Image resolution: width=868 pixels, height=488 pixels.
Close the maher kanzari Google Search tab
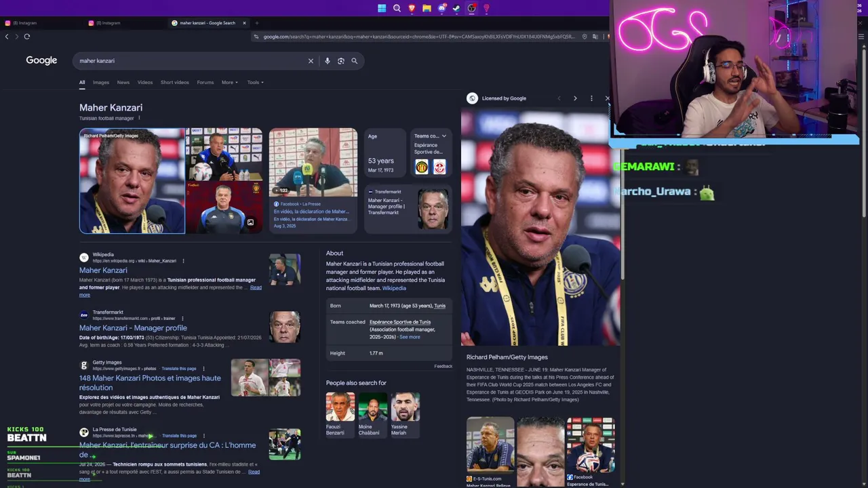[x=244, y=23]
